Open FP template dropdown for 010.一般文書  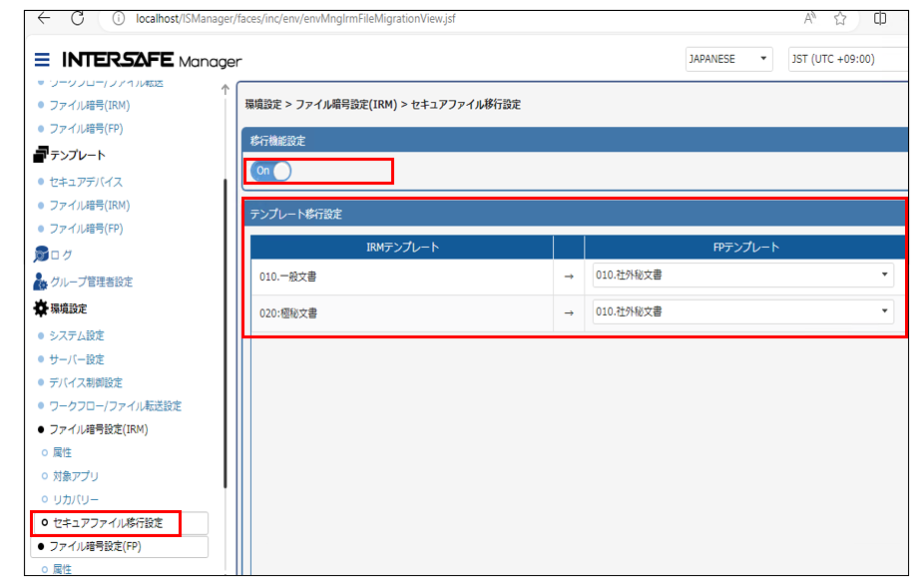pyautogui.click(x=743, y=275)
